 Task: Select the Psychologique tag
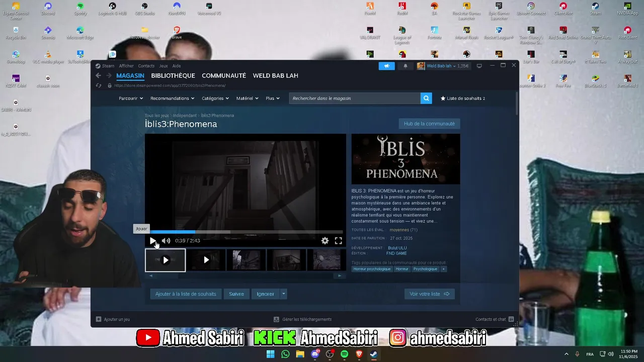pos(425,269)
